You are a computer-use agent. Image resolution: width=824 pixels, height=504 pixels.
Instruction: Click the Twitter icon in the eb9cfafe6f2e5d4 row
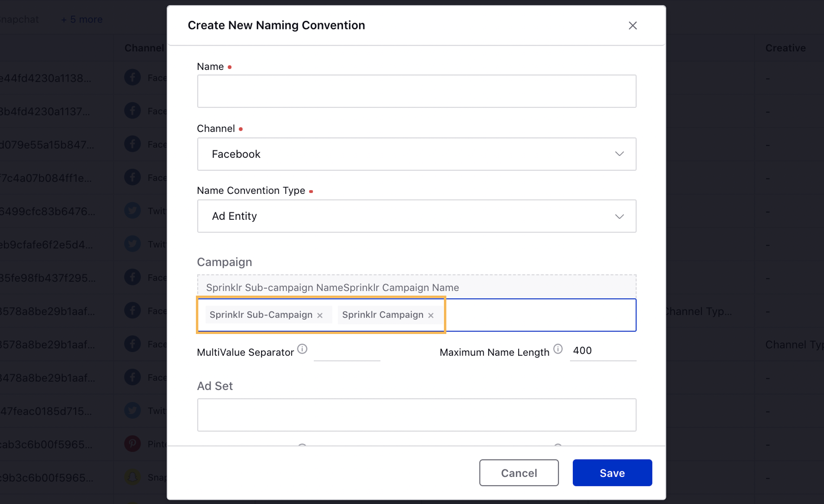click(x=132, y=244)
